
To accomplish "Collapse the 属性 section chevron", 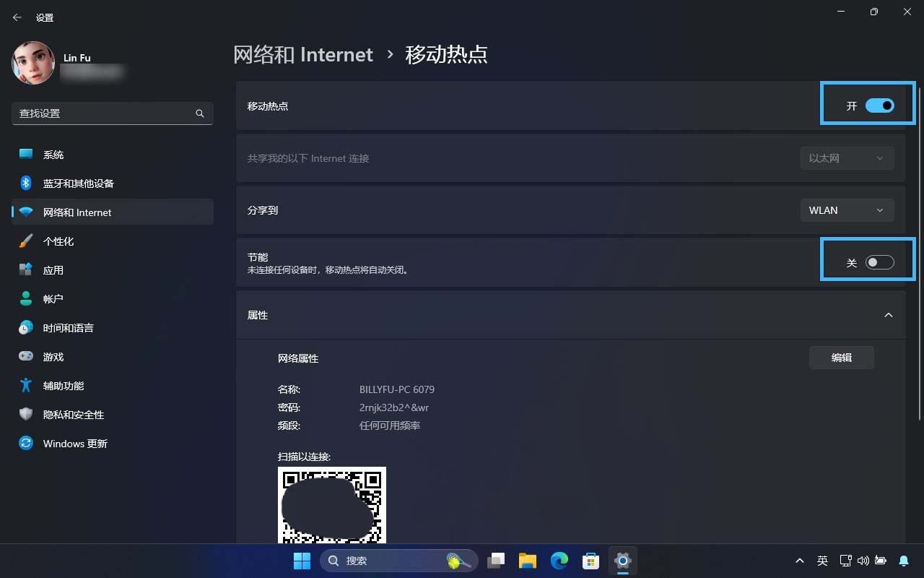I will coord(889,315).
